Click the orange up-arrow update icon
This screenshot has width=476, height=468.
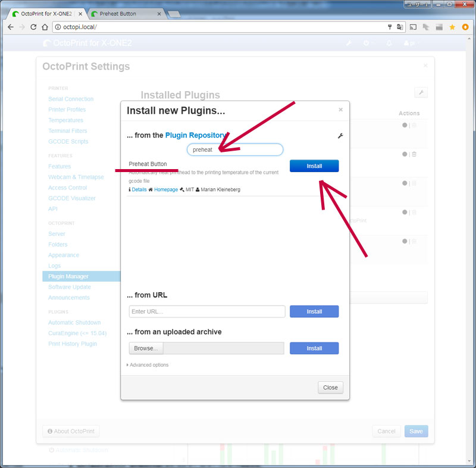[x=465, y=27]
